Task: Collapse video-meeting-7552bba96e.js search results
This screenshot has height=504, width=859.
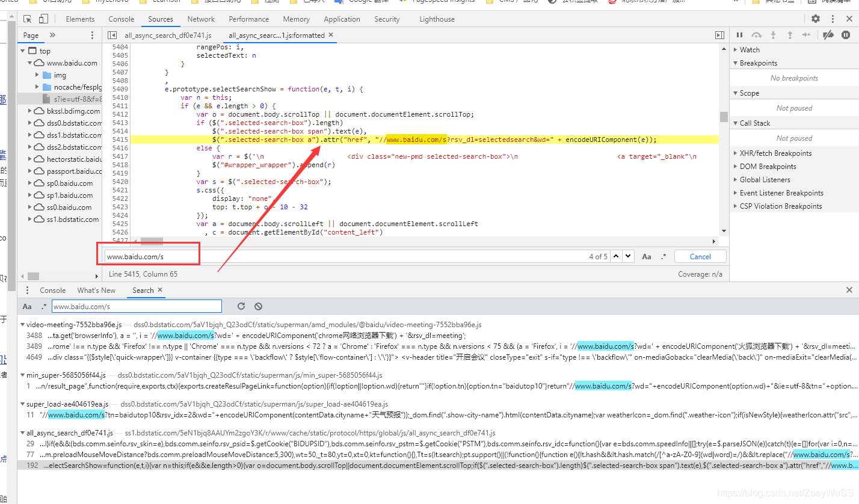Action: coord(23,325)
